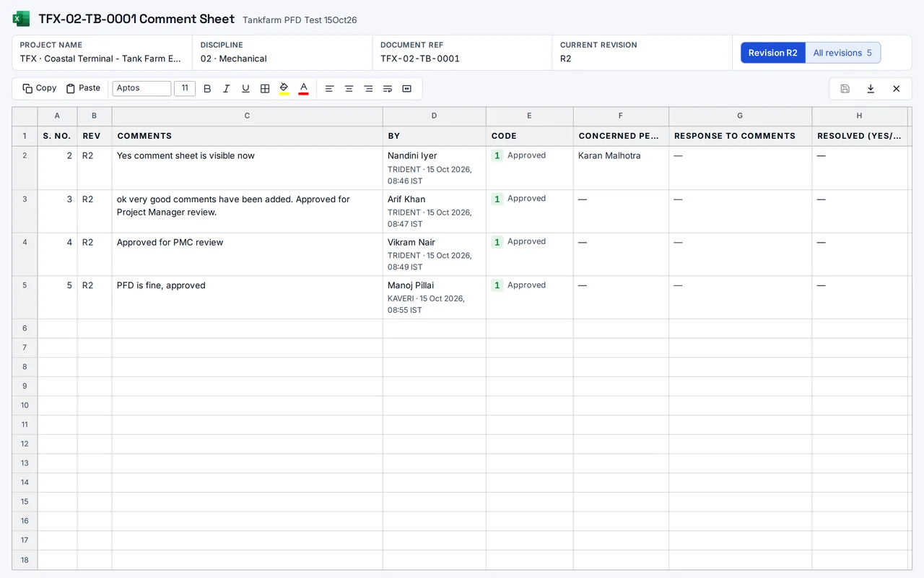Switch to the Revision R2 view

click(x=773, y=53)
